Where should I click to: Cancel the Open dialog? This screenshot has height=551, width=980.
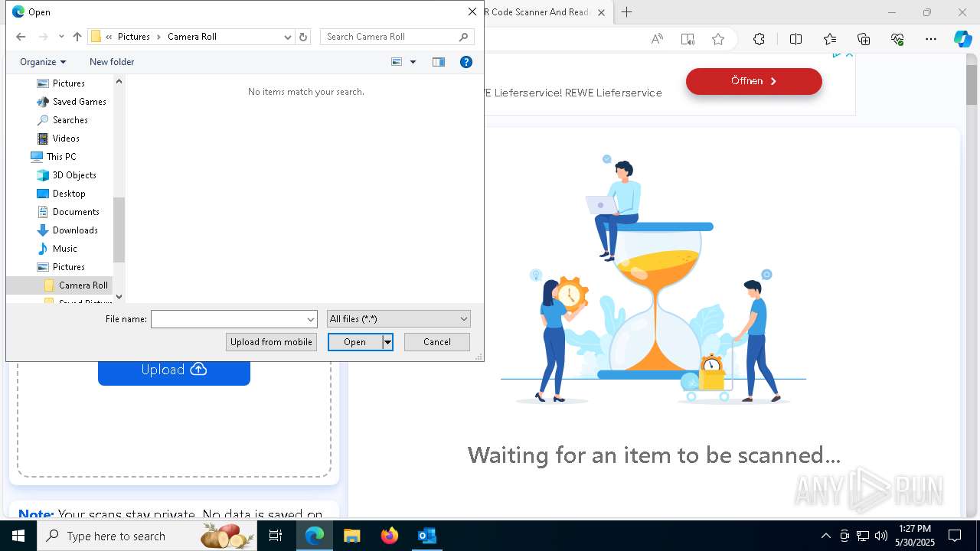(437, 342)
